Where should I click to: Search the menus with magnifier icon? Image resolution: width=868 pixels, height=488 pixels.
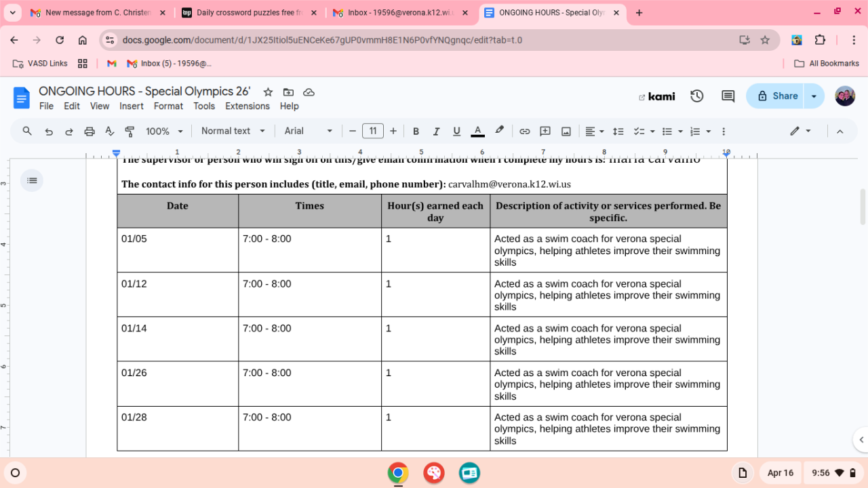(27, 131)
